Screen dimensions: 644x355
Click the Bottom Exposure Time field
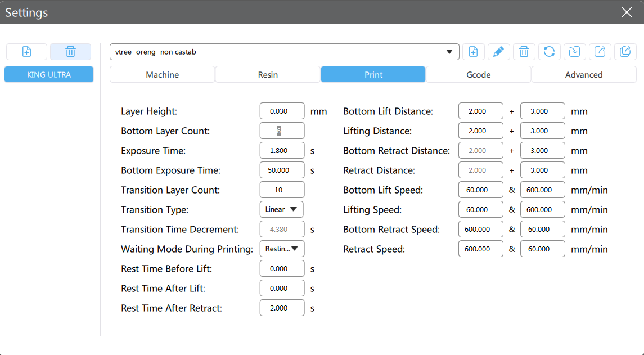click(x=282, y=170)
